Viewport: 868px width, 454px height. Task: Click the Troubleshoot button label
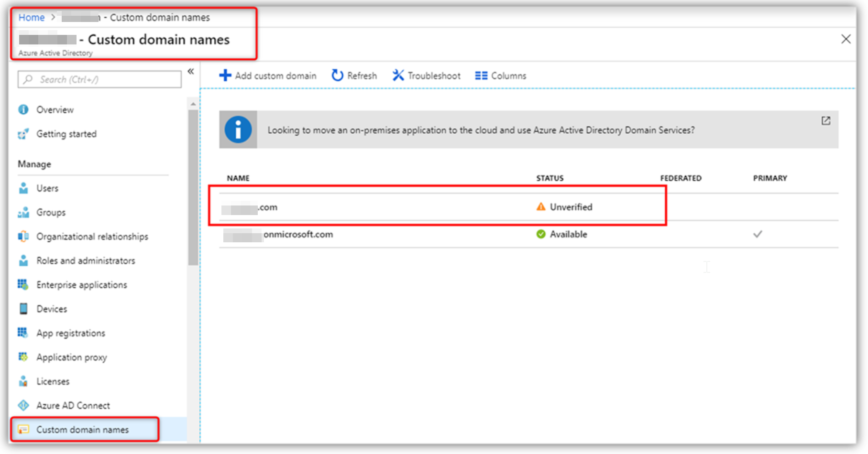coord(434,76)
